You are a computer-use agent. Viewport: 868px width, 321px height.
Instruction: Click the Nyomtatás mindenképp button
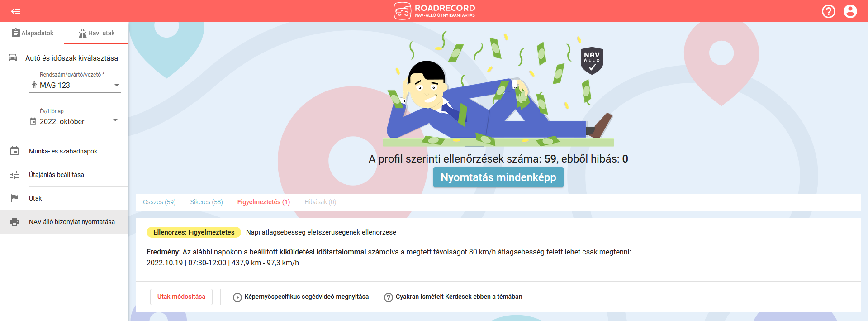pos(498,177)
